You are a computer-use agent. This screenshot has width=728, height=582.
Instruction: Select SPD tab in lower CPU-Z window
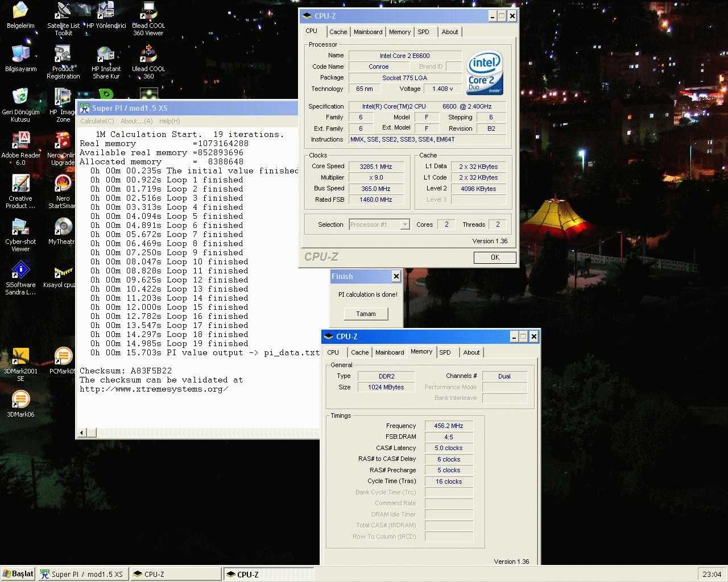click(x=445, y=352)
